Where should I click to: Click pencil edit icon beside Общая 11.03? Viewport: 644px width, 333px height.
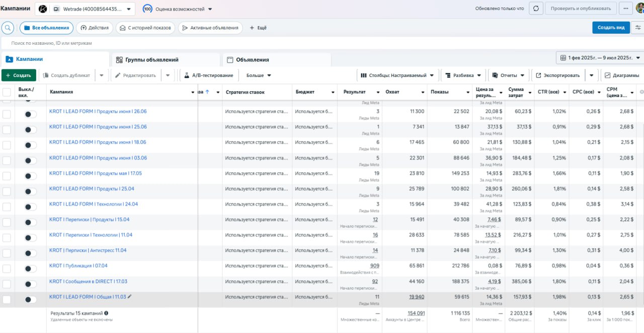pos(130,297)
